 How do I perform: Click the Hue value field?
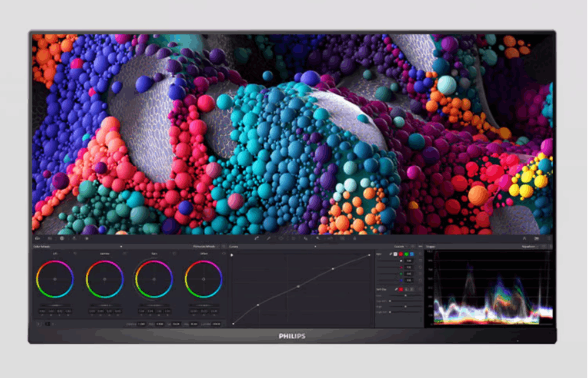pos(194,324)
